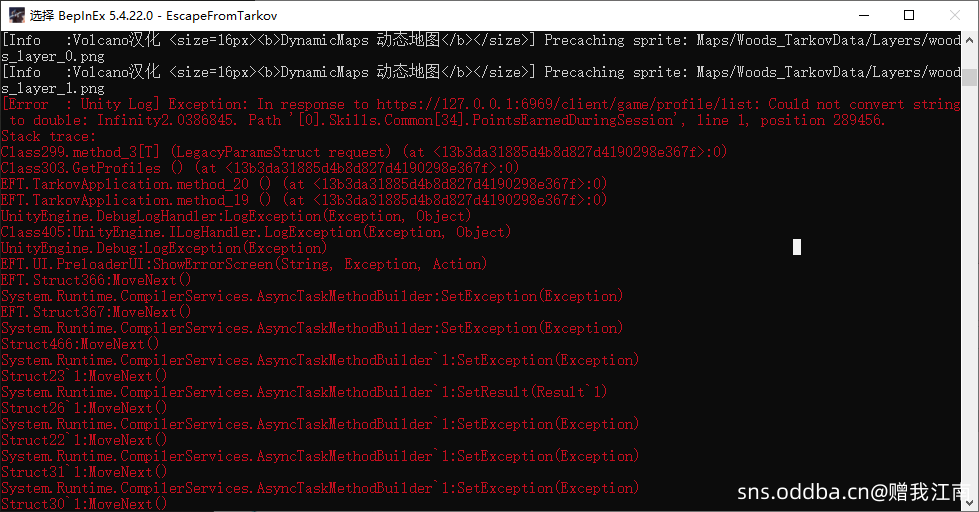Click the vertical scrollbar thumb
The width and height of the screenshot is (979, 512).
click(x=970, y=76)
